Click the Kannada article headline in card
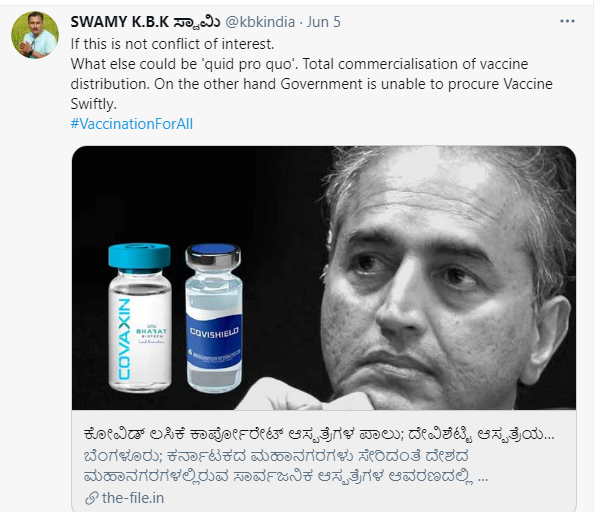 coord(319,435)
